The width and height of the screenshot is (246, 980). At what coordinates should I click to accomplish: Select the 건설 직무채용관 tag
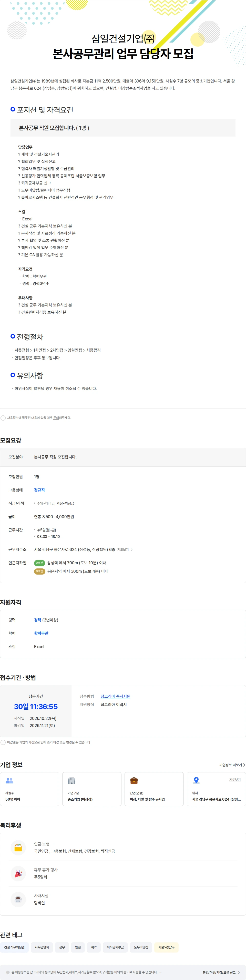(x=14, y=947)
